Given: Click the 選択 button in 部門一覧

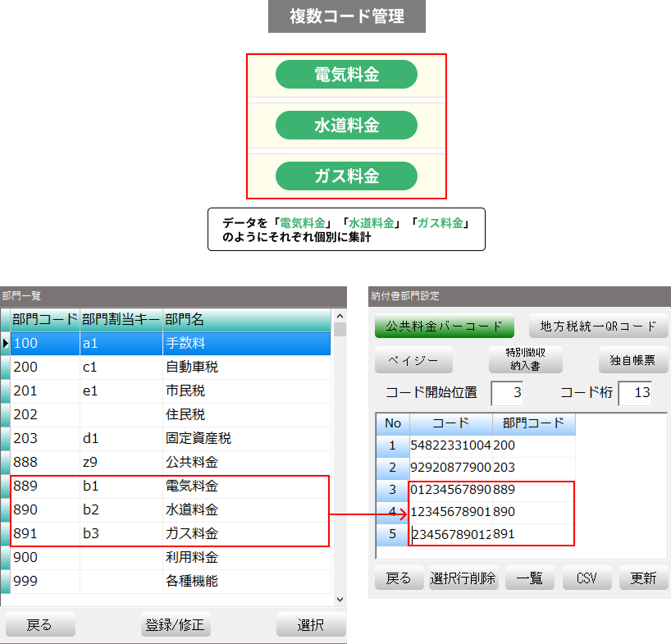Looking at the screenshot, I should coord(310,625).
